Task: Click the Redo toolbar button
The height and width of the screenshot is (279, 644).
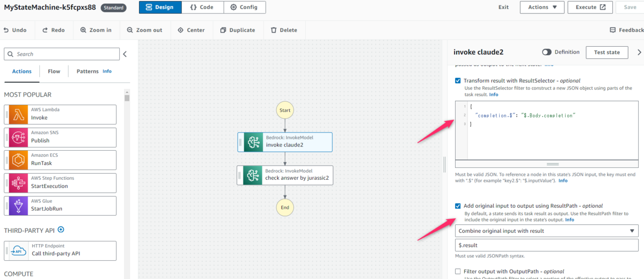Action: (x=54, y=30)
